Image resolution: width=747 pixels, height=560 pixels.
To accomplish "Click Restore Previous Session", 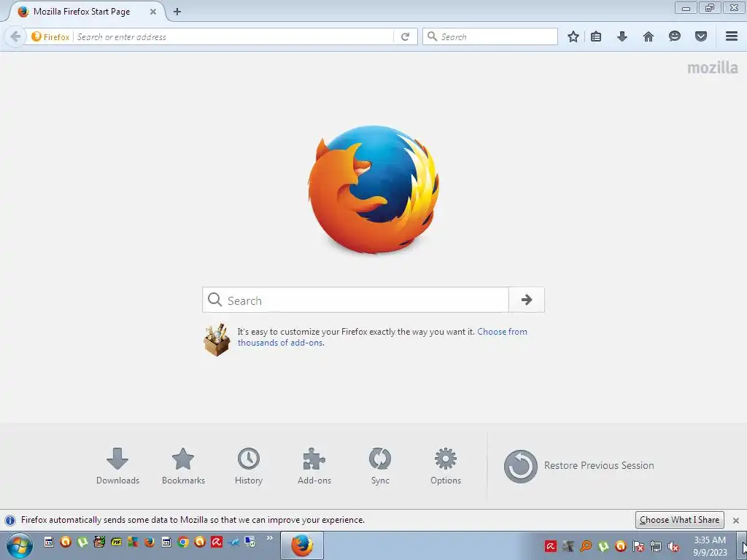I will tap(578, 466).
